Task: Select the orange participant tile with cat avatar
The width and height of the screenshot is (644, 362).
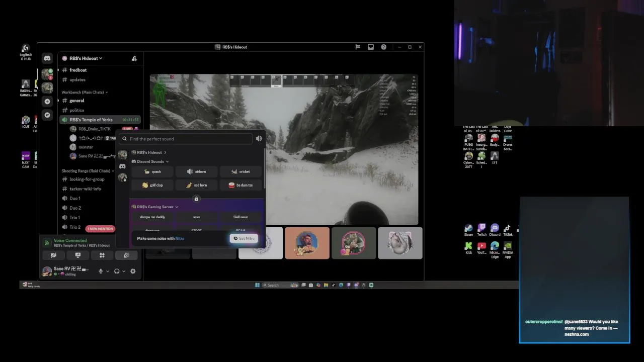Action: 307,243
